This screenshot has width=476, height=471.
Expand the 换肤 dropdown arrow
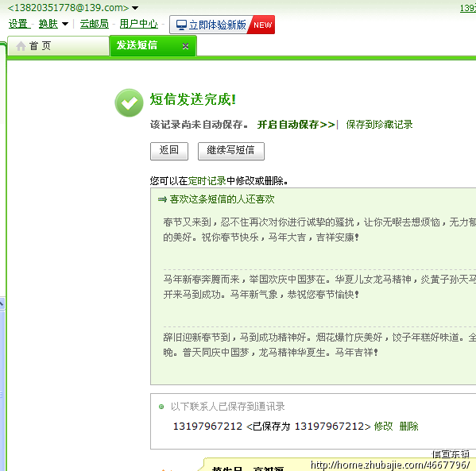pyautogui.click(x=65, y=24)
